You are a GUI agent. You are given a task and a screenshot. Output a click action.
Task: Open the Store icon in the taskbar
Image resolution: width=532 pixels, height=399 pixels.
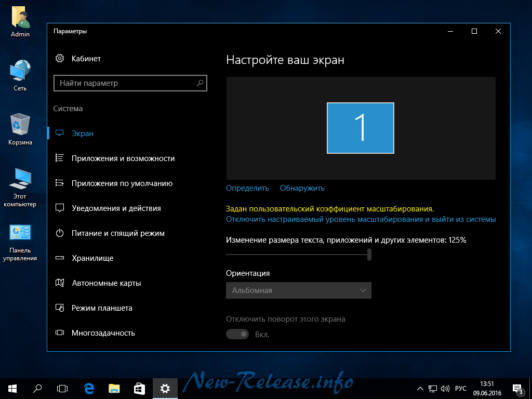click(x=139, y=388)
